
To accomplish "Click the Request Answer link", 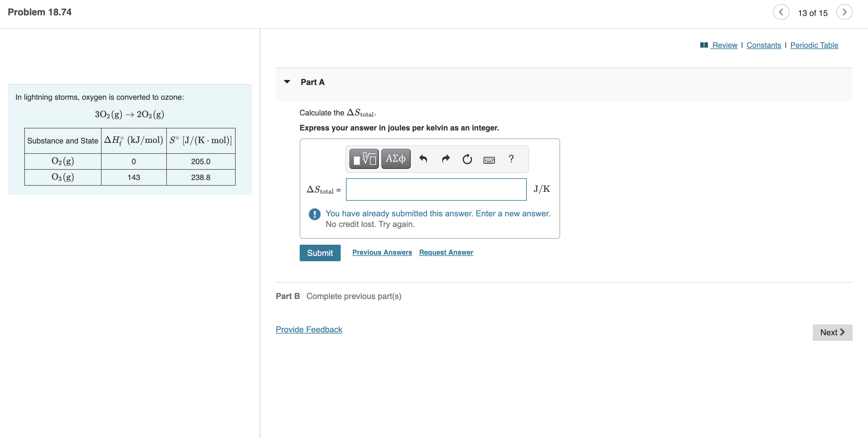I will (446, 252).
